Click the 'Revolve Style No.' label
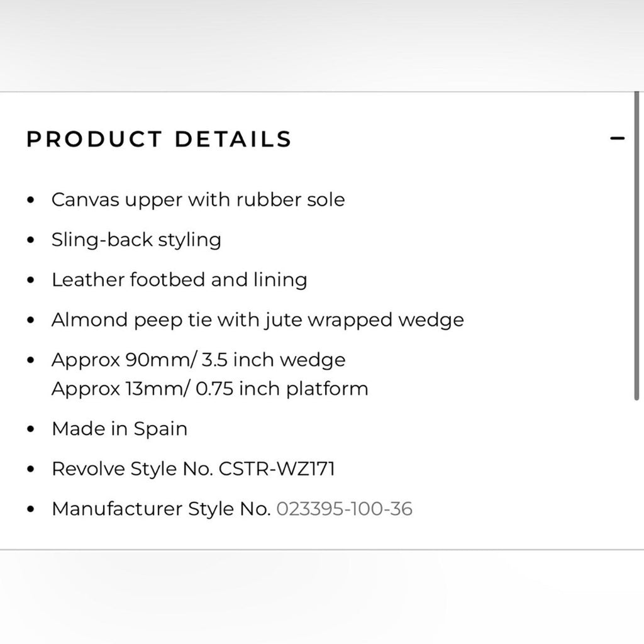 132,469
